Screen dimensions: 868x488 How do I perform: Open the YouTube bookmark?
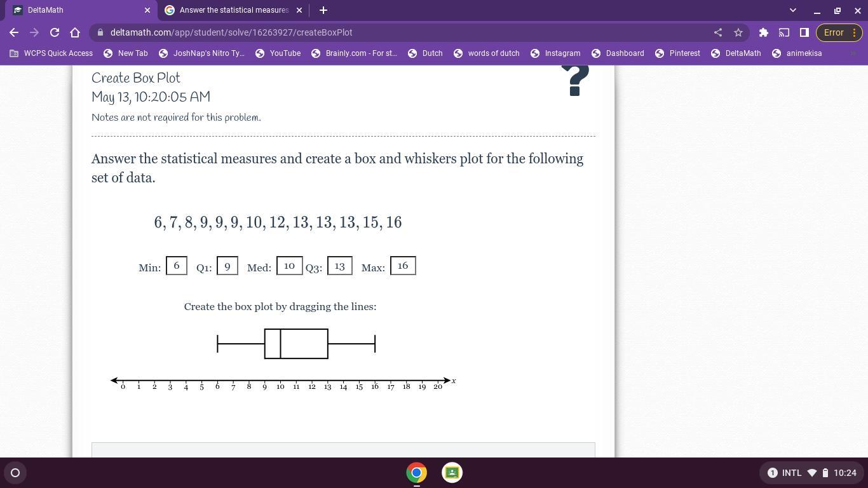[x=278, y=53]
